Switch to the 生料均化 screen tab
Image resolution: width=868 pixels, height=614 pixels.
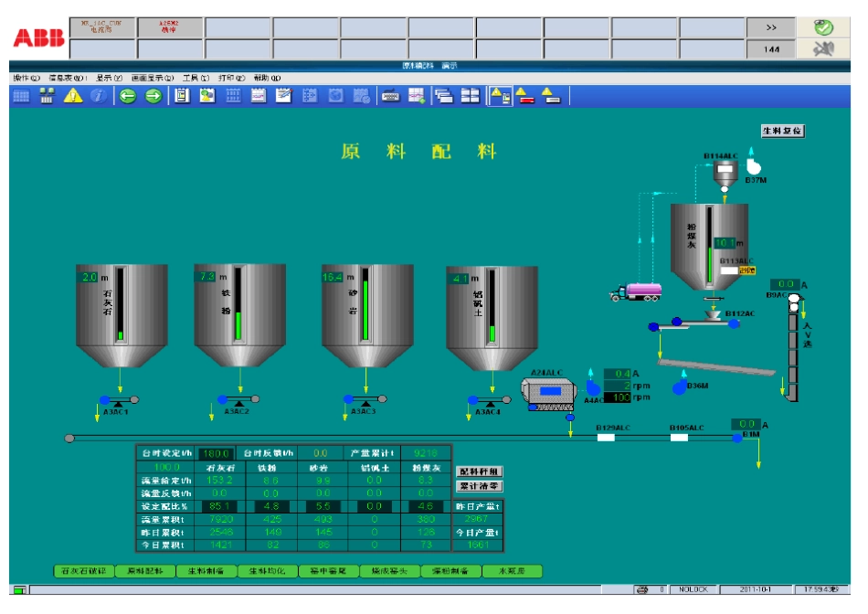pos(268,571)
